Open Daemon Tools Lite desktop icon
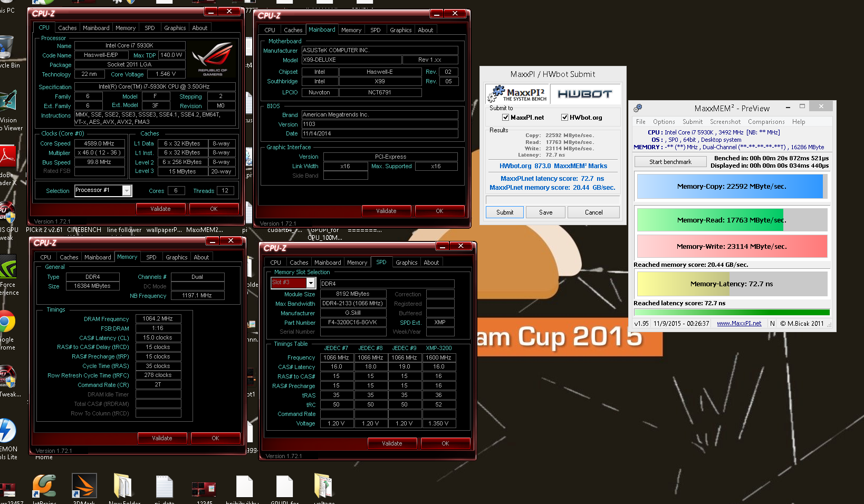864x504 pixels. (x=7, y=431)
